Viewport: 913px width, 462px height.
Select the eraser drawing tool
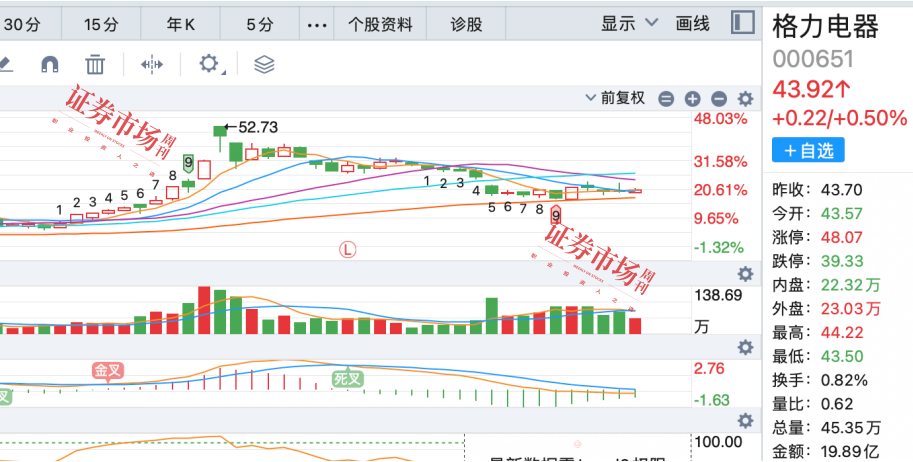click(6, 64)
